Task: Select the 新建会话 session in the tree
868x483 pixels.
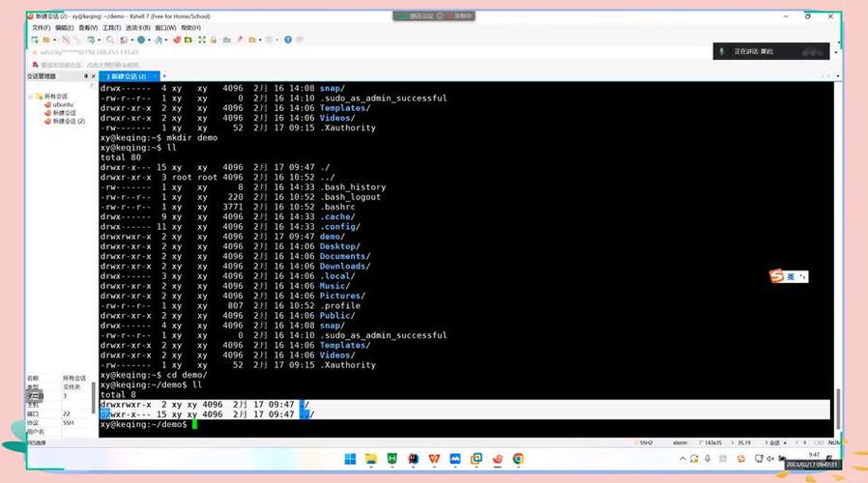Action: click(x=64, y=113)
